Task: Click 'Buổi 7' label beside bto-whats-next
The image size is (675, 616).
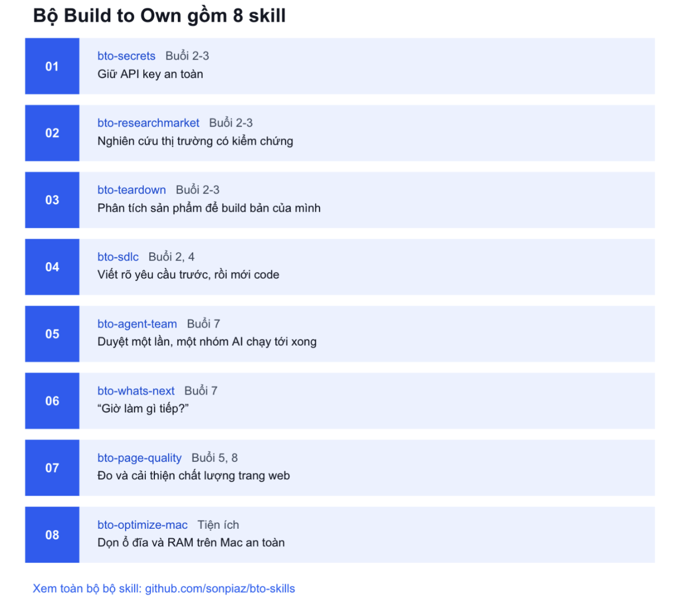Action: 201,391
